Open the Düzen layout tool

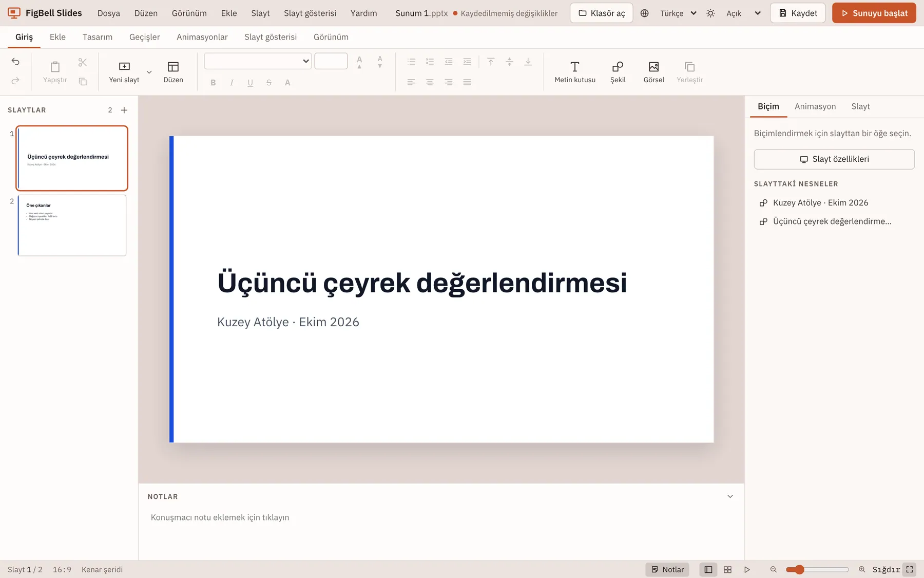pos(173,72)
